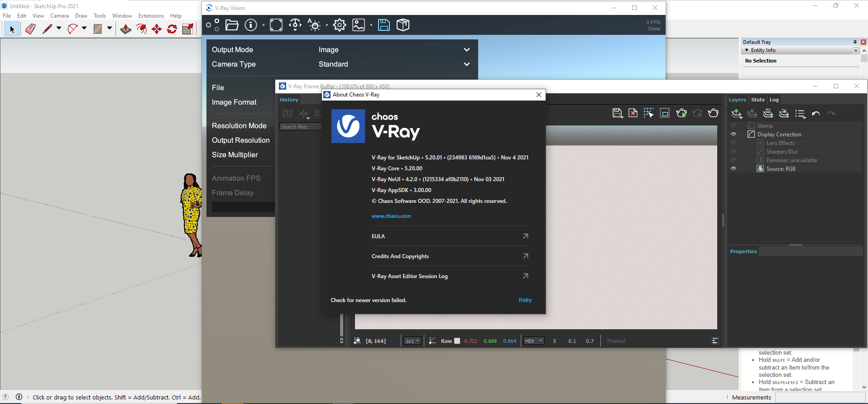Image resolution: width=868 pixels, height=404 pixels.
Task: Click V-Ray Vision save disk icon
Action: tap(384, 25)
